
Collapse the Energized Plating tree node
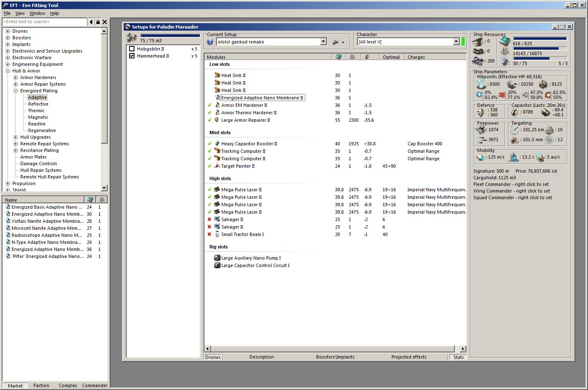(x=15, y=91)
